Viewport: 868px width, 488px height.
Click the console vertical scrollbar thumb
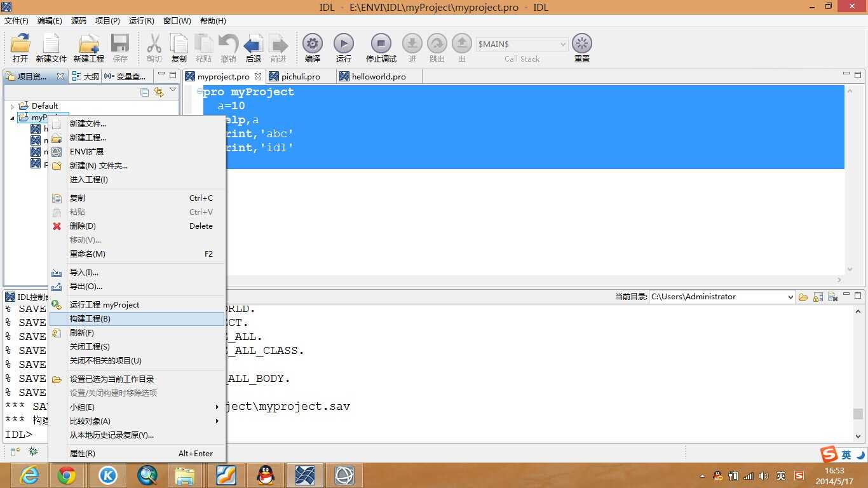click(x=858, y=414)
